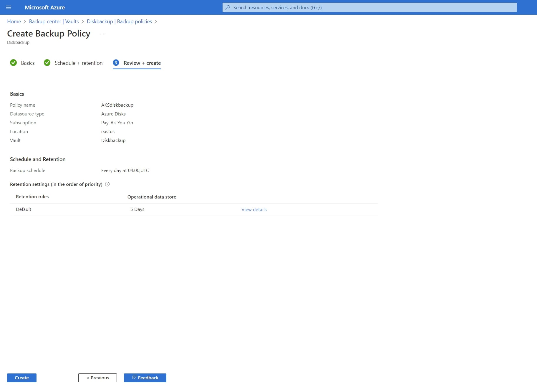Click the search magnifier icon
Screen dimensions: 537x392
pos(228,7)
